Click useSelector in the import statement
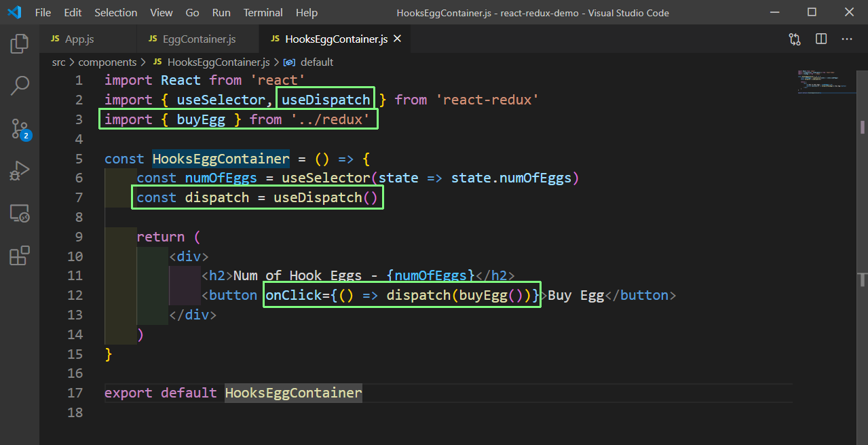 point(221,100)
